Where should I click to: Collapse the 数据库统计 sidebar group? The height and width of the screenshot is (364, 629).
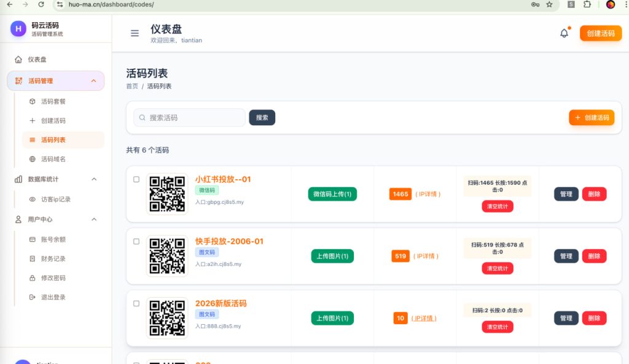(x=94, y=179)
